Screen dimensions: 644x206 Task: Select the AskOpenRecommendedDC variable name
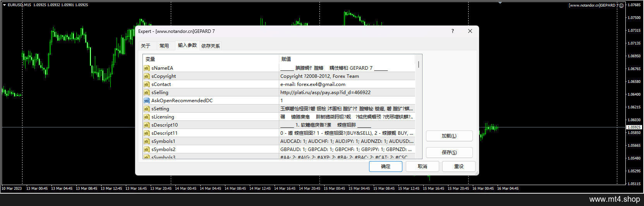coord(182,101)
